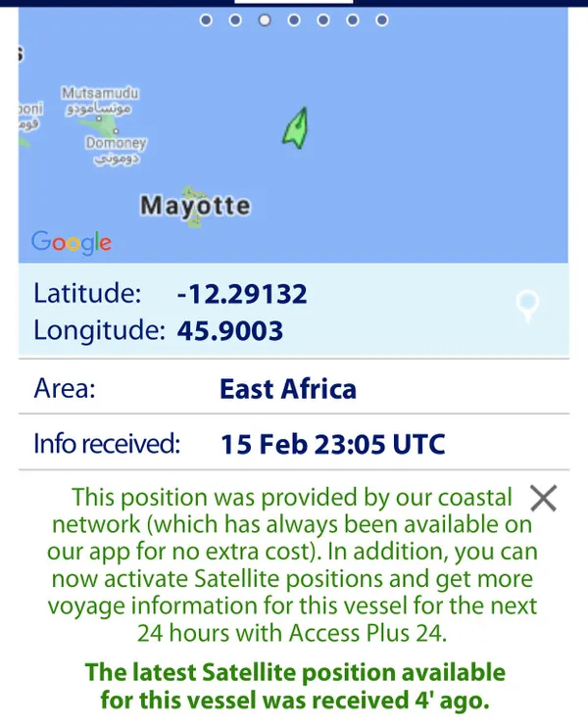Screen dimensions: 588x727
Task: Click the Mutsamudu town label on map
Action: [x=100, y=93]
